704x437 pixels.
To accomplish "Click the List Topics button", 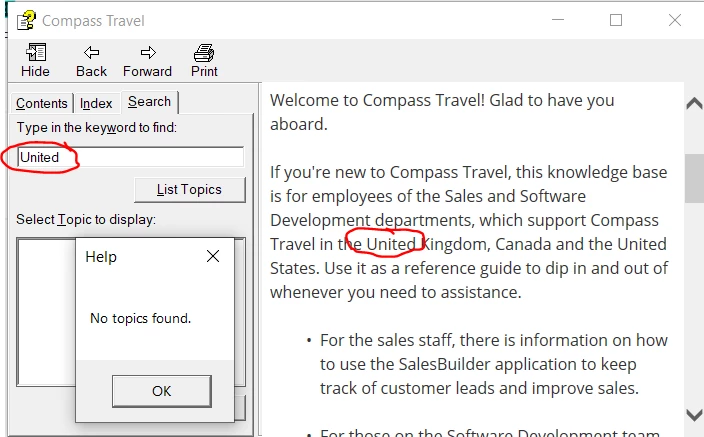I will point(189,190).
